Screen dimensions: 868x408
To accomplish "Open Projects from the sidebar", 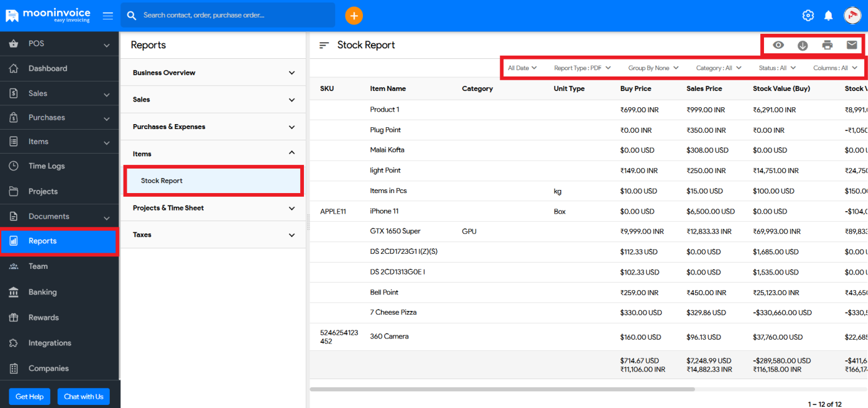I will tap(59, 191).
